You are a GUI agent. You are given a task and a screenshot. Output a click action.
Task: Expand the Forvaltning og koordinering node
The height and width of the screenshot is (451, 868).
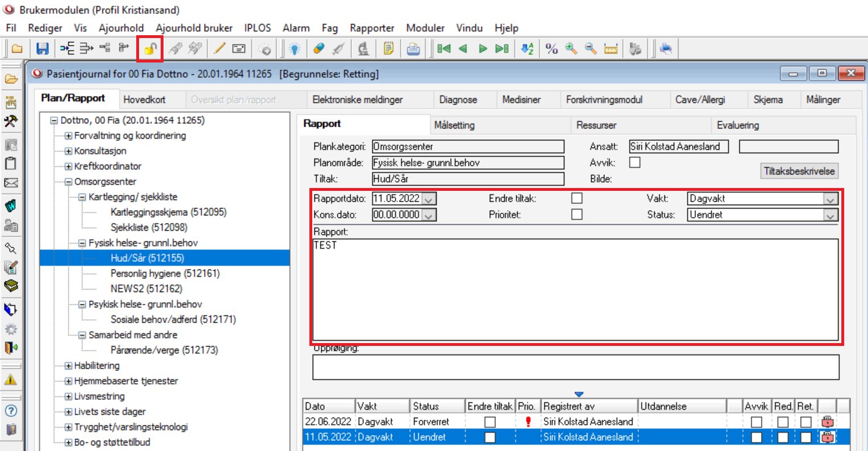[x=68, y=136]
